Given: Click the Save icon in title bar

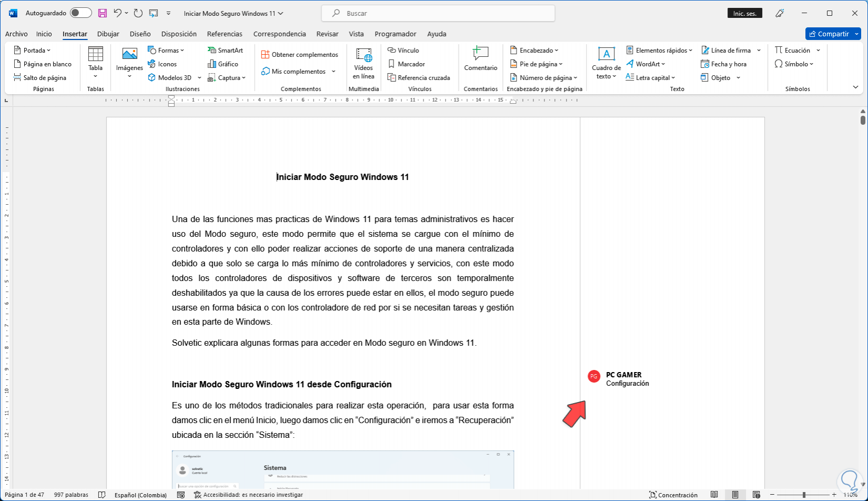Looking at the screenshot, I should (x=103, y=13).
